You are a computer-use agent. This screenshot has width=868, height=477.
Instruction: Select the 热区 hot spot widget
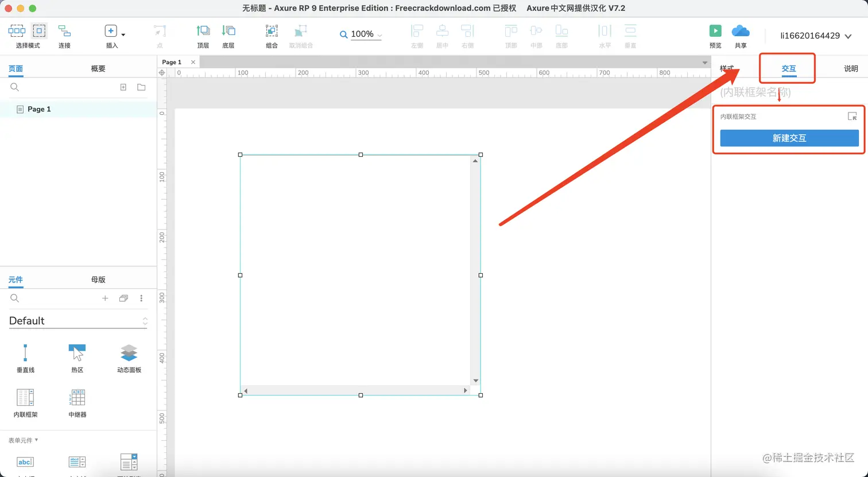point(77,358)
